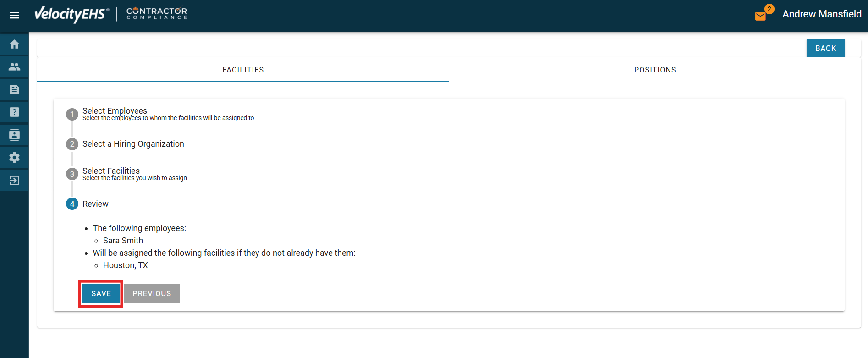Open the Employees people icon in sidebar

pyautogui.click(x=14, y=67)
